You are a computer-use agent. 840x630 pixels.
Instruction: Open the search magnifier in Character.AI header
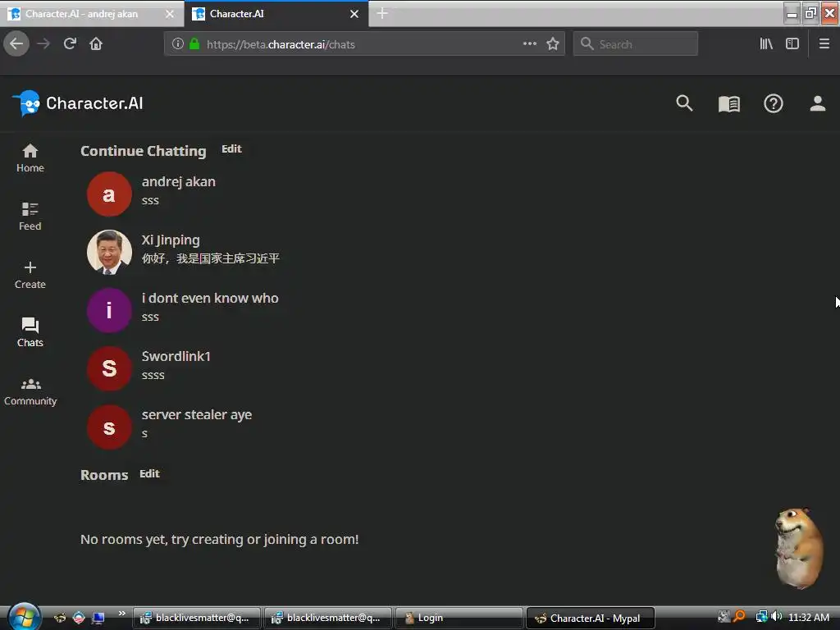(x=684, y=103)
